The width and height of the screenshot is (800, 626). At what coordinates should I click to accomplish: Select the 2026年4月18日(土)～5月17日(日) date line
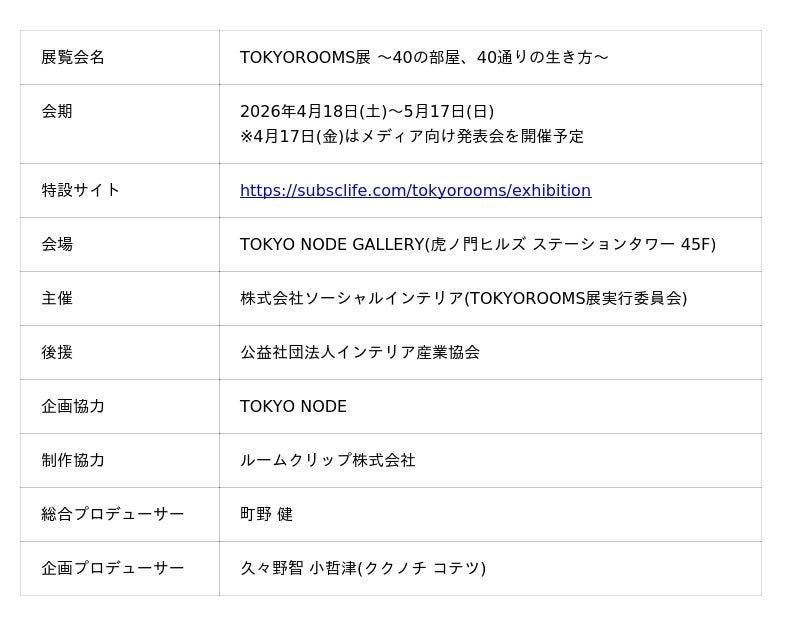tap(367, 111)
